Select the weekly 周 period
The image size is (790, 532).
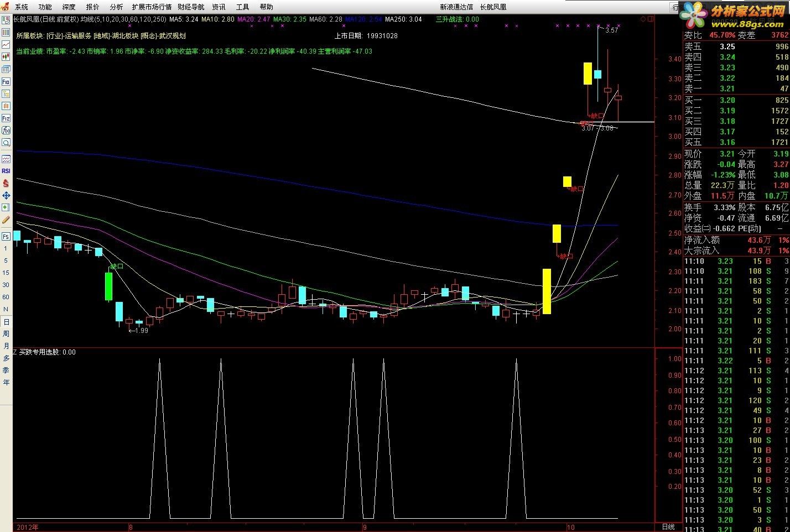pyautogui.click(x=6, y=334)
